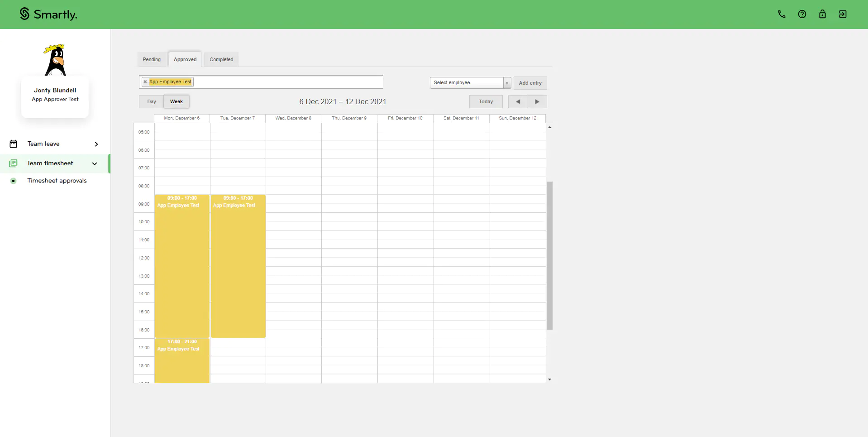Click the lock icon in the top bar
Viewport: 868px width, 437px height.
[822, 14]
